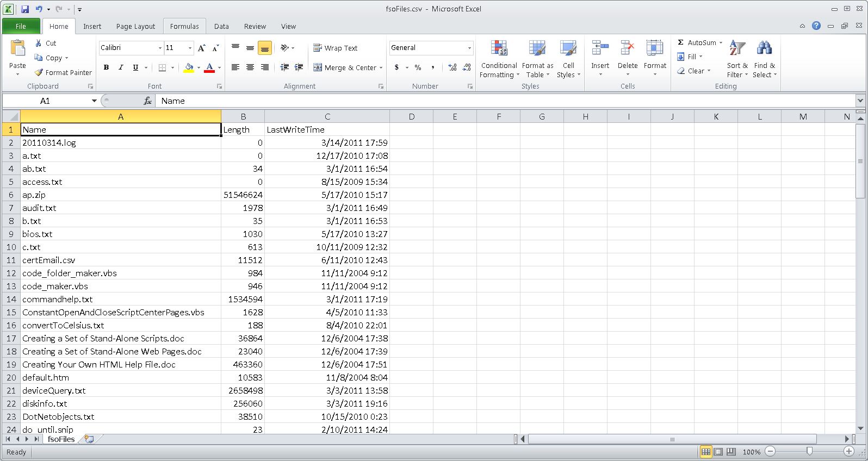
Task: Toggle Underline formatting
Action: [x=135, y=67]
